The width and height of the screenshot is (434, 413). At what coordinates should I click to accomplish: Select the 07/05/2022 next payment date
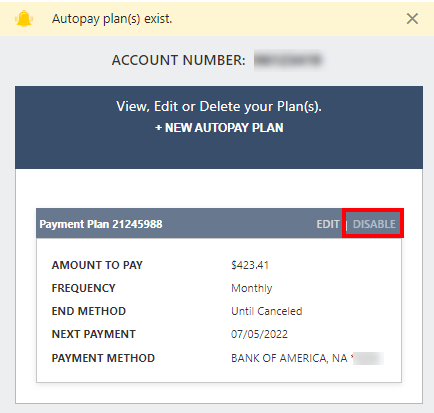[x=259, y=334]
